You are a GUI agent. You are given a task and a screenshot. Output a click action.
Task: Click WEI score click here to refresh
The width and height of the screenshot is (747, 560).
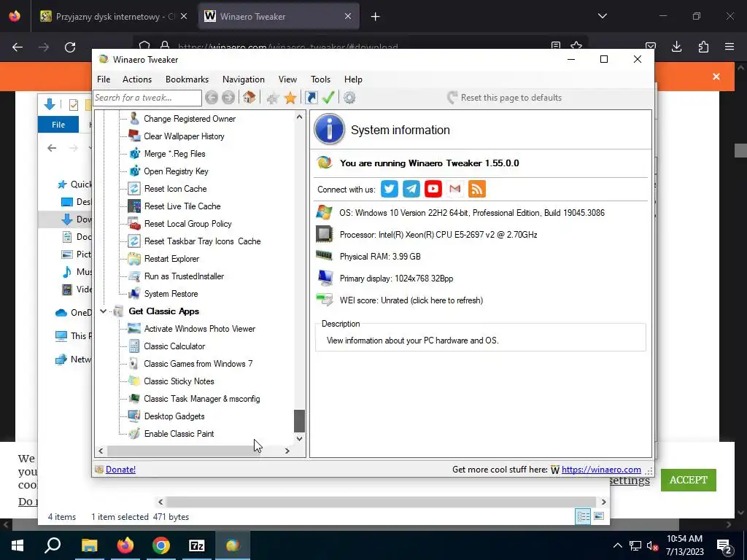pos(411,300)
